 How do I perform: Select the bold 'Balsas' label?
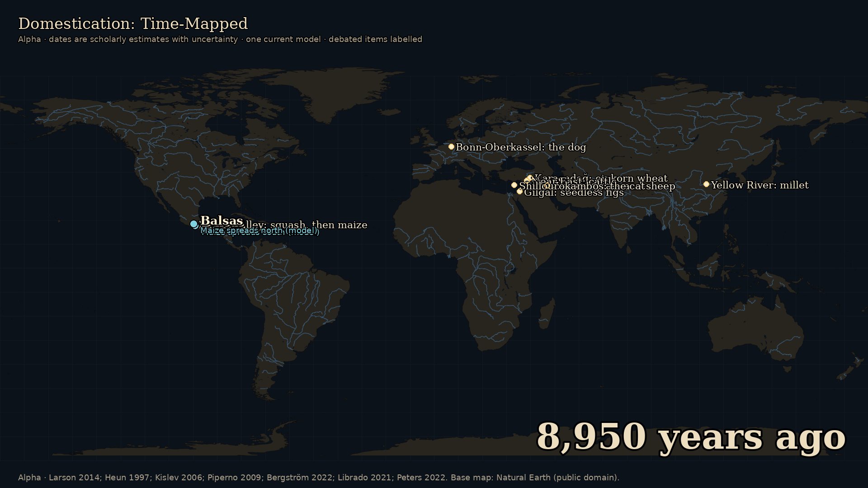click(x=222, y=221)
